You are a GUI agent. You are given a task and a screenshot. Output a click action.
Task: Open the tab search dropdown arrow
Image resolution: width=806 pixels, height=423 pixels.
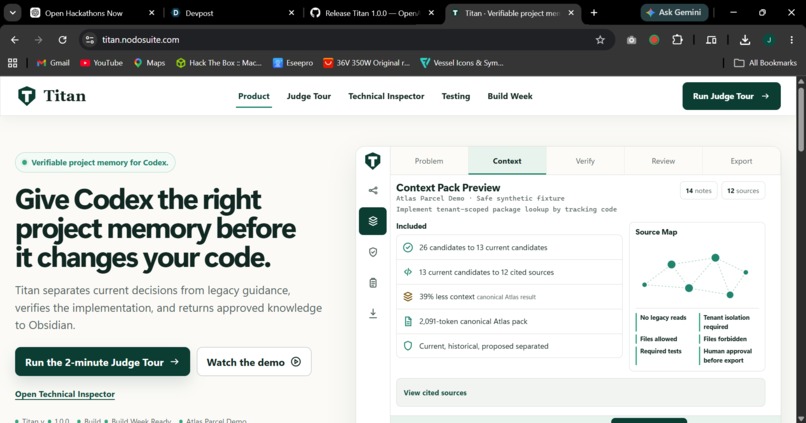coord(12,13)
